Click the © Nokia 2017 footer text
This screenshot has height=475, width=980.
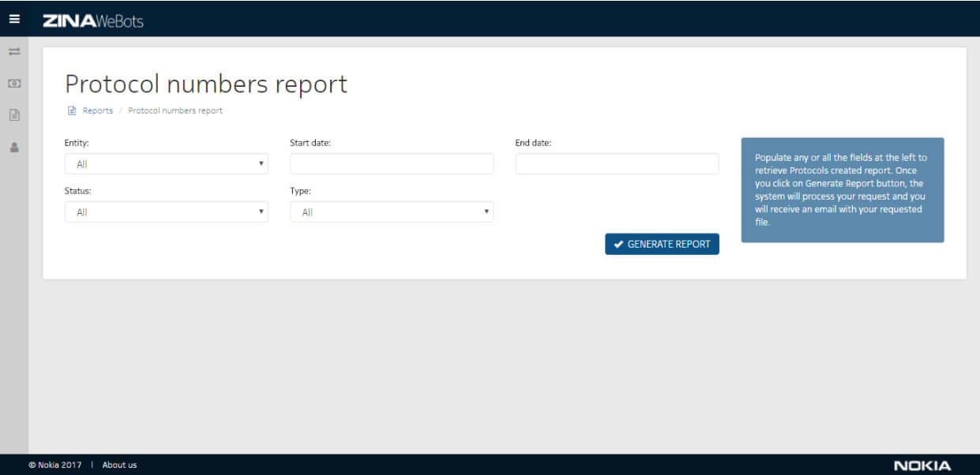click(55, 465)
